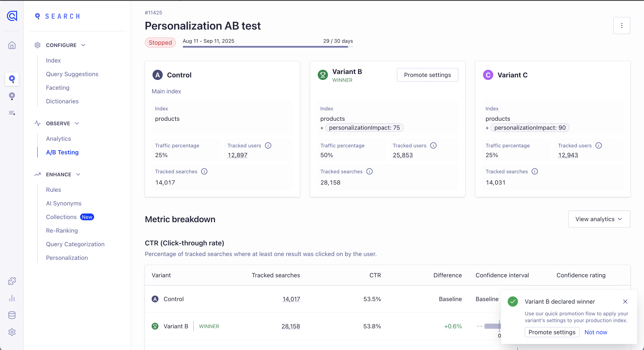Open the Home icon in the sidebar

click(12, 45)
